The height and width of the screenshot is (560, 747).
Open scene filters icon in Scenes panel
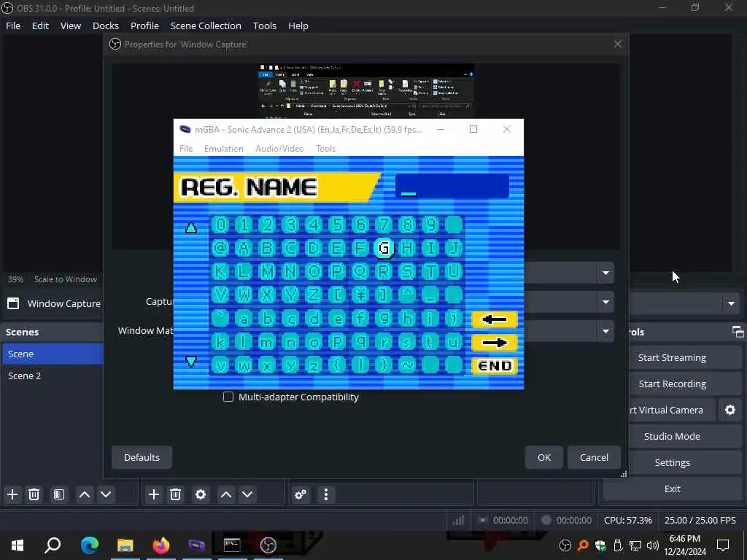click(59, 494)
